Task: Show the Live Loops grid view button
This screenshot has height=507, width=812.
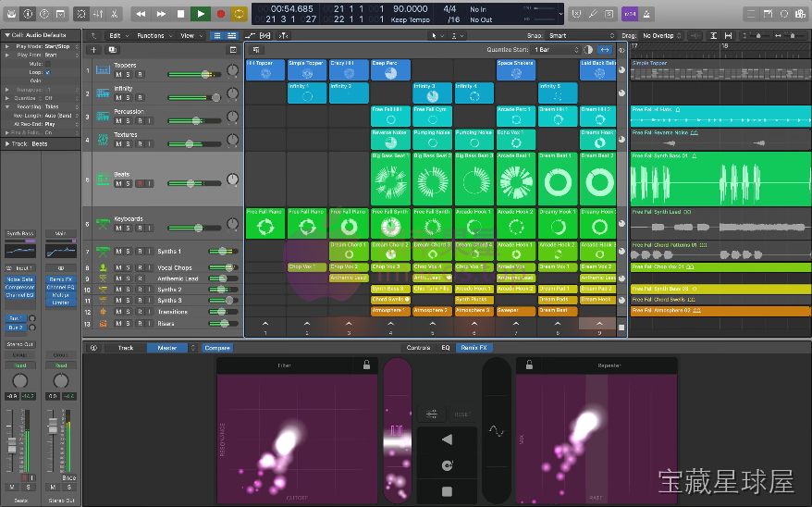Action: tap(217, 36)
